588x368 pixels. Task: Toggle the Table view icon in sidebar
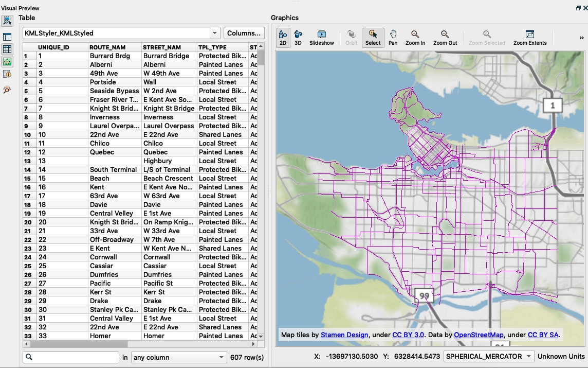[7, 49]
